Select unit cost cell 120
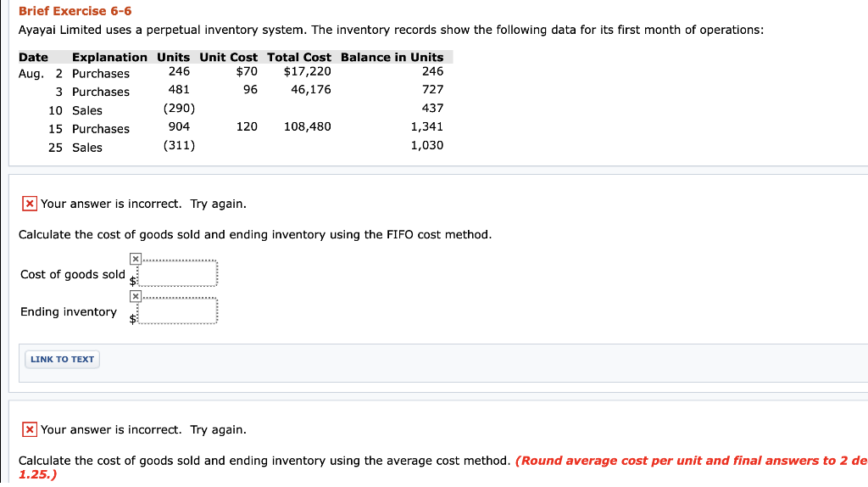The height and width of the screenshot is (487, 868). point(247,127)
